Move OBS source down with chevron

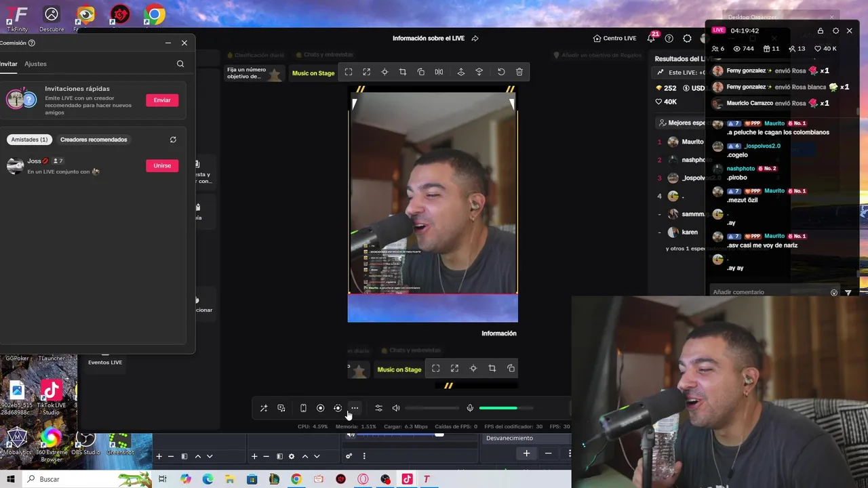tap(317, 456)
